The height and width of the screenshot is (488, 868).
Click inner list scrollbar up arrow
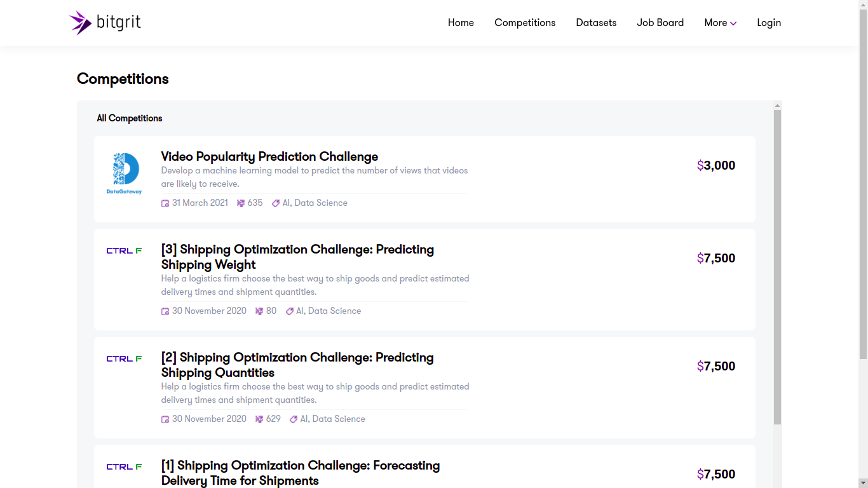(x=777, y=105)
